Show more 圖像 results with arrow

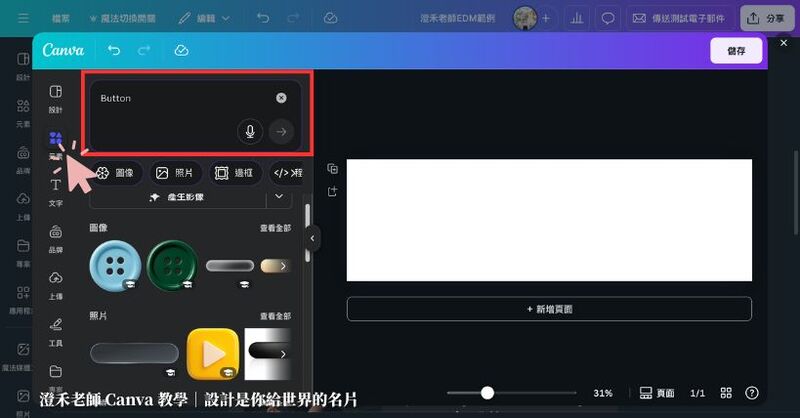(283, 265)
